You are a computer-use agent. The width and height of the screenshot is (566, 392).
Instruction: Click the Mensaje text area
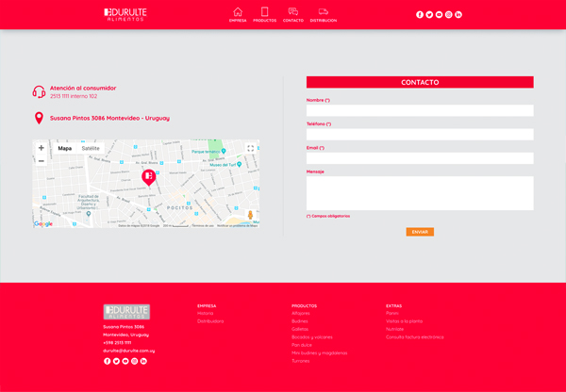pyautogui.click(x=419, y=192)
